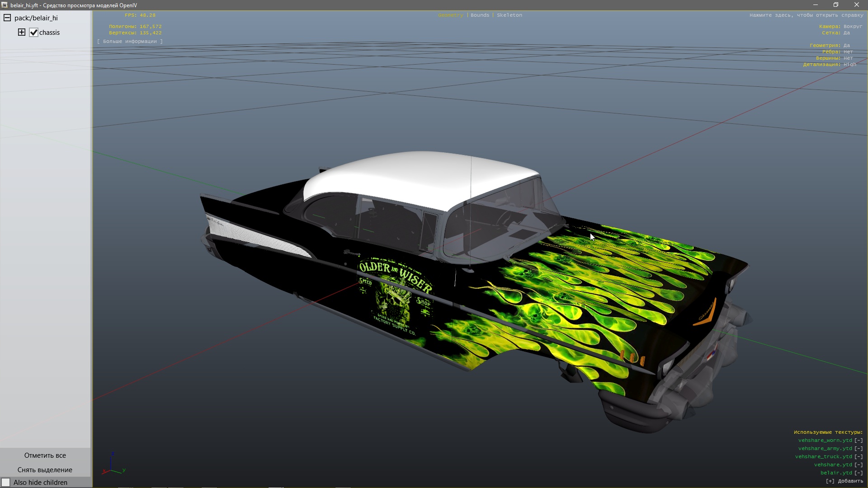
Task: Remove belair.ytd with its [-] icon
Action: pos(858,473)
